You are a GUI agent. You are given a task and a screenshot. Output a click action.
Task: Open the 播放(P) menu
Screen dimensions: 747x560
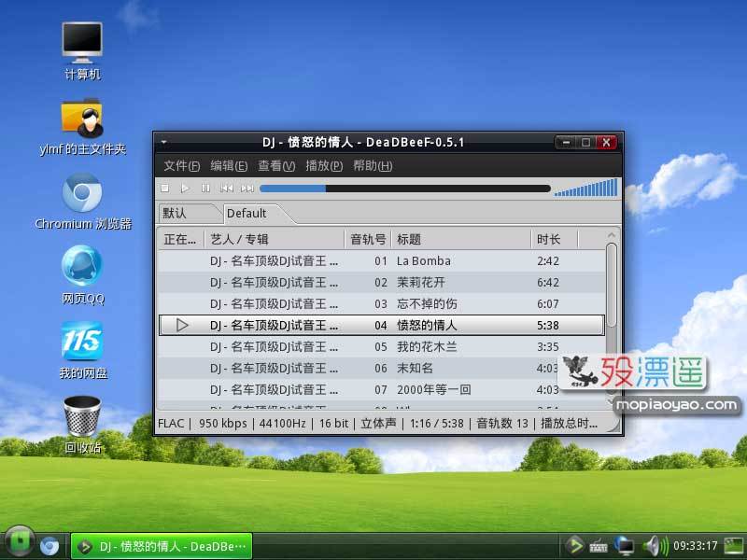pyautogui.click(x=324, y=166)
